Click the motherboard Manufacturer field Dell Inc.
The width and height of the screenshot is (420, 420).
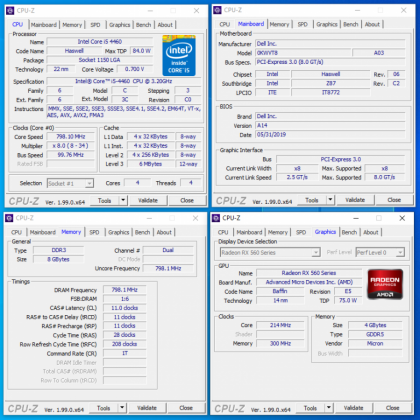click(330, 44)
